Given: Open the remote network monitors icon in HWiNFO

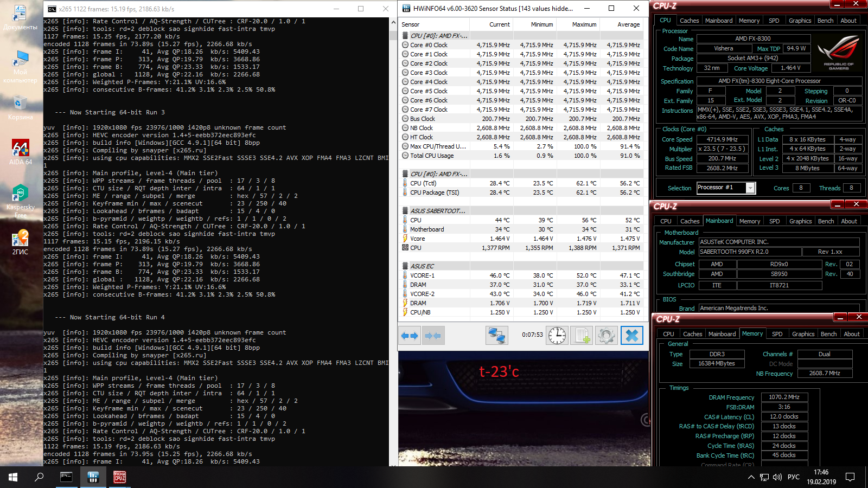Looking at the screenshot, I should (x=496, y=336).
